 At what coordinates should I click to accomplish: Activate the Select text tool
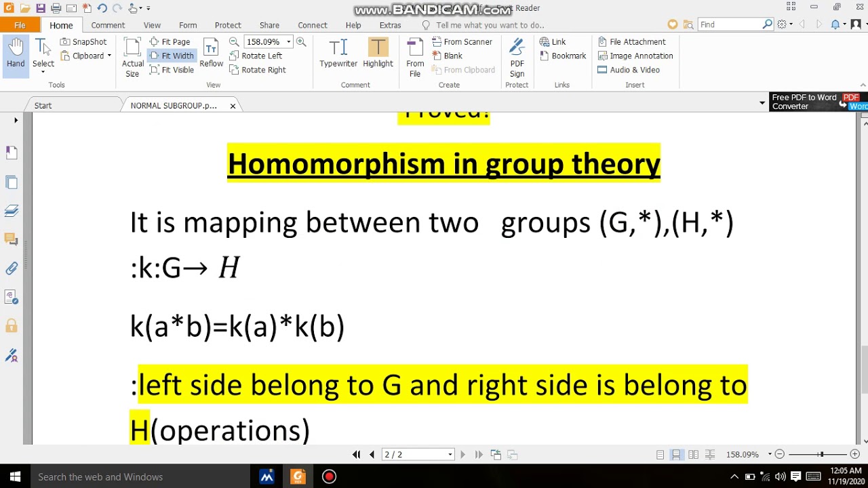coord(43,56)
